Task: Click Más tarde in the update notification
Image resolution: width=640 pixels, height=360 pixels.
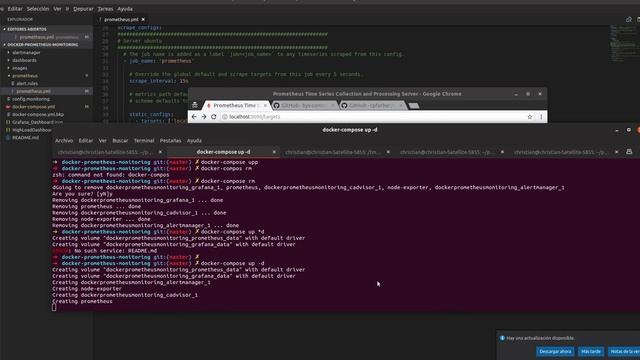Action: point(591,351)
